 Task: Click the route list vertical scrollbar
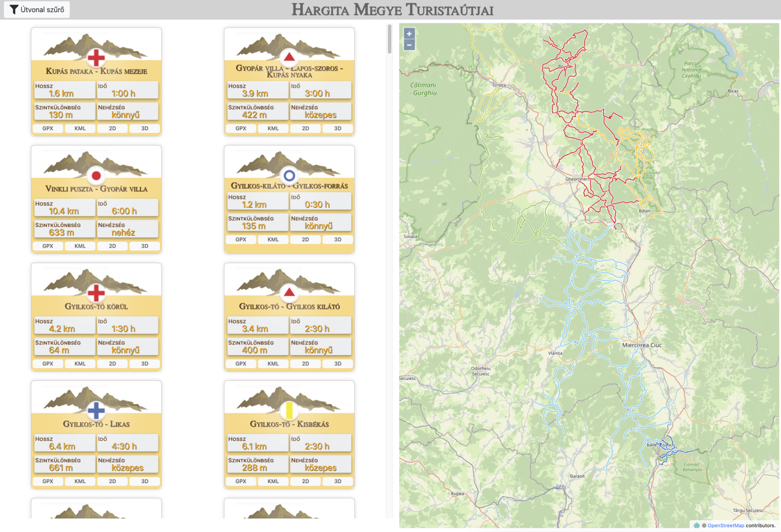(x=389, y=39)
